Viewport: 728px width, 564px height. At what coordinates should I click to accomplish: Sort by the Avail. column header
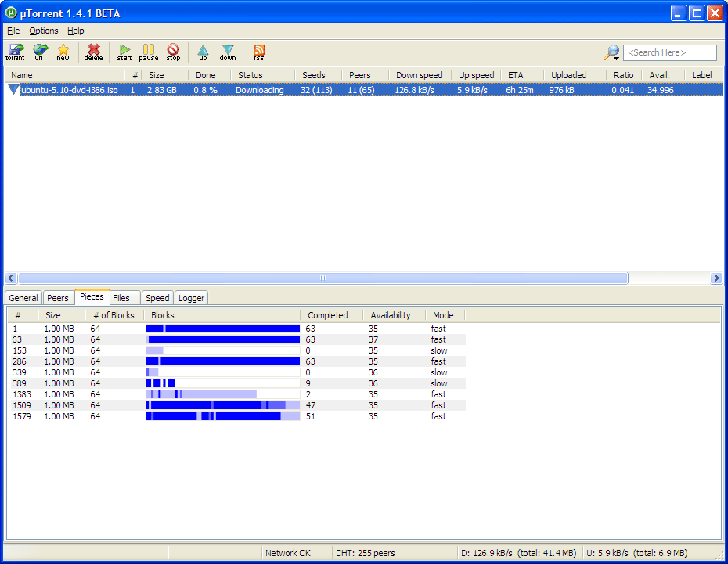click(663, 74)
